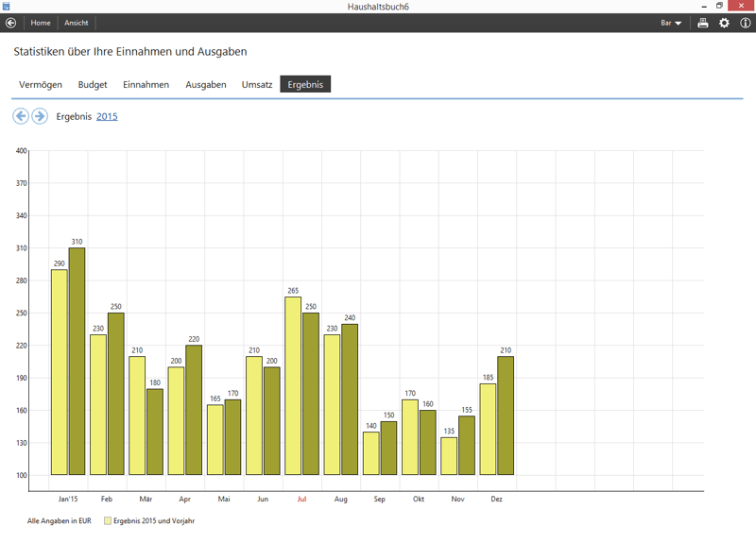The image size is (756, 543).
Task: Open the Umsatz tab
Action: click(257, 84)
